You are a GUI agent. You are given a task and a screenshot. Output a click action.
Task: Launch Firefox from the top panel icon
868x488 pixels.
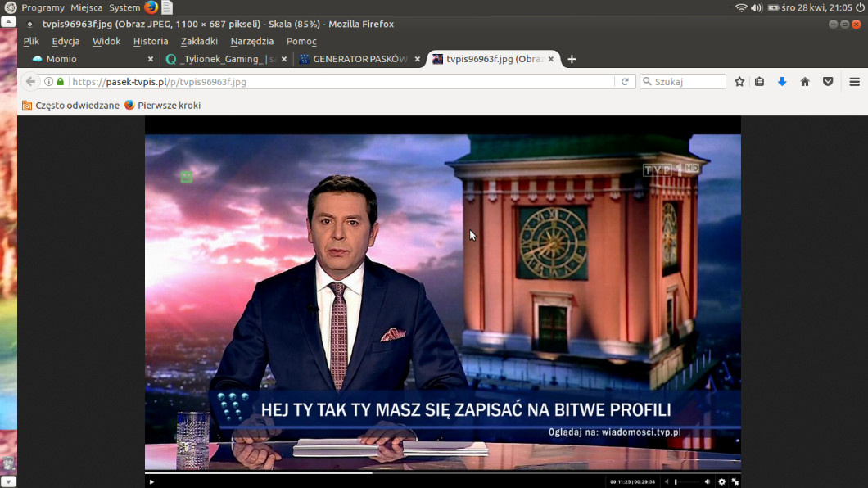tap(151, 7)
